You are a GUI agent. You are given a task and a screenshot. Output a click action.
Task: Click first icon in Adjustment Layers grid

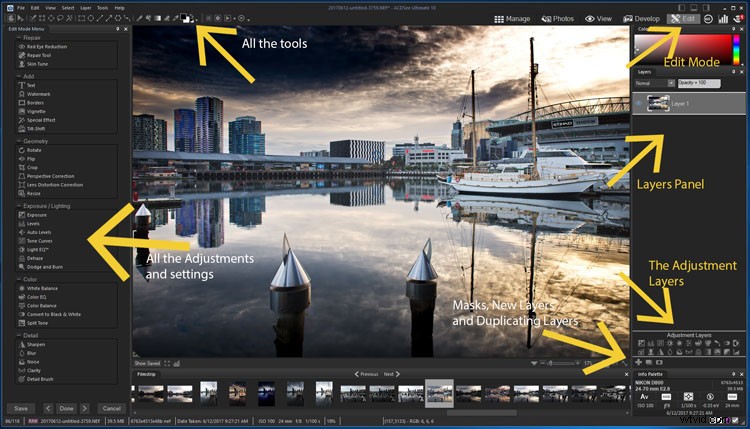641,343
